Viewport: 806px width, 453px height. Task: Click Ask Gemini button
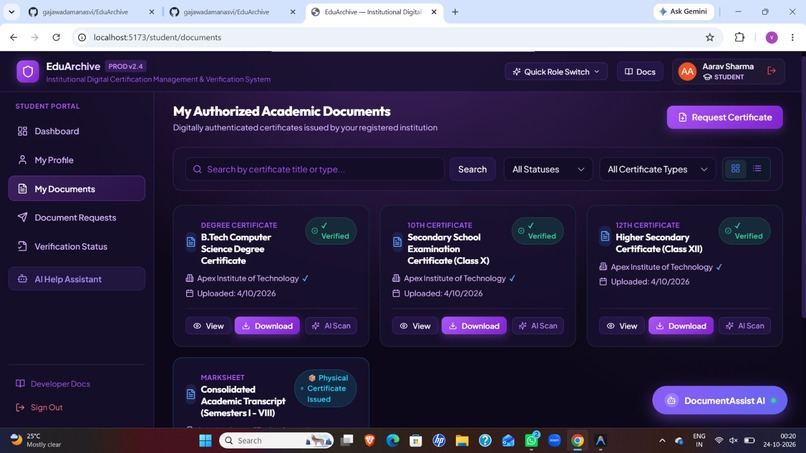point(683,11)
